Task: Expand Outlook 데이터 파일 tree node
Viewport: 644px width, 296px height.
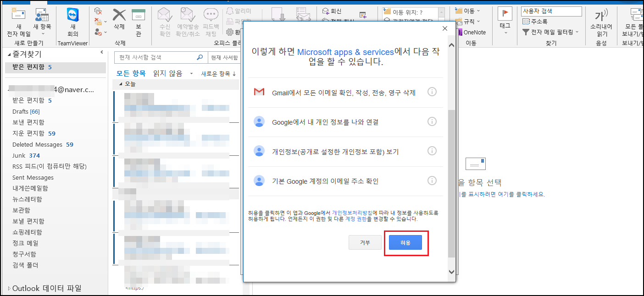Action: point(9,289)
